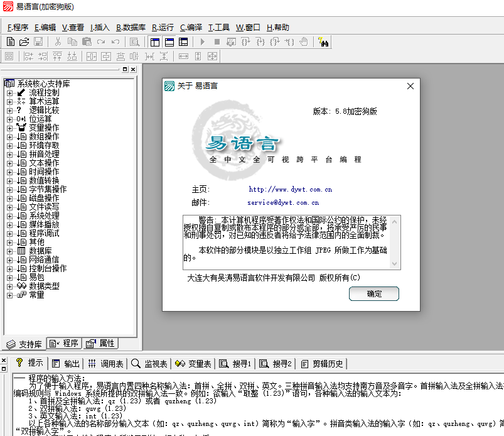Click the Find magnifier toolbar icon
This screenshot has height=436, width=504.
[135, 42]
